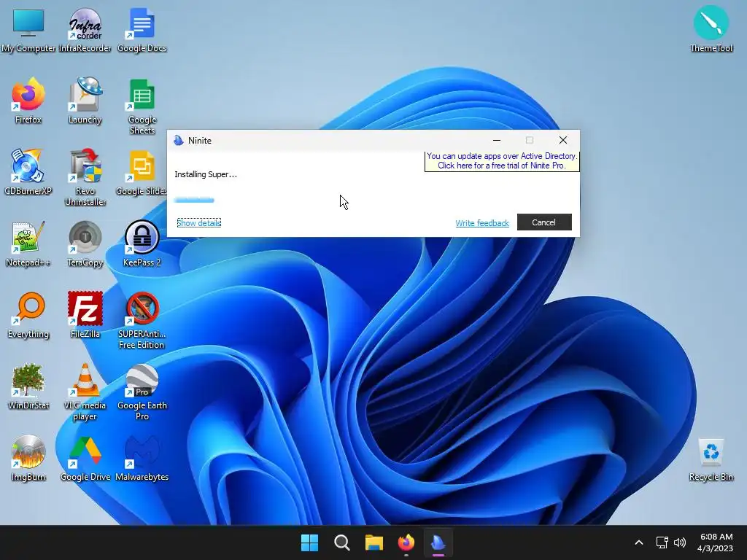Viewport: 747px width, 560px height.
Task: Select the WinDirStat desktop shortcut
Action: click(28, 386)
